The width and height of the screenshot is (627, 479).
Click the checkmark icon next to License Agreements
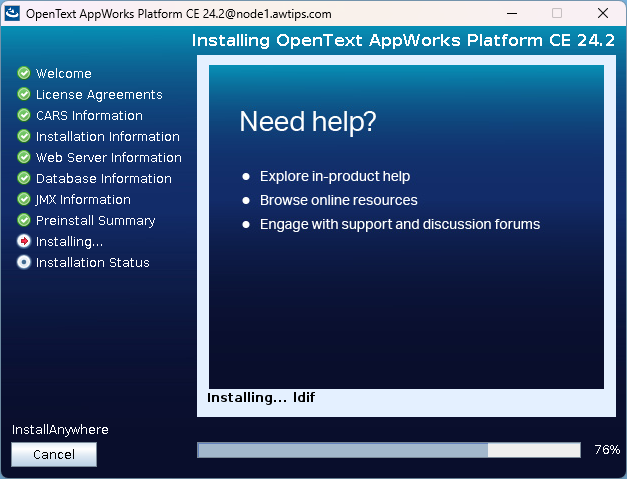pos(24,94)
